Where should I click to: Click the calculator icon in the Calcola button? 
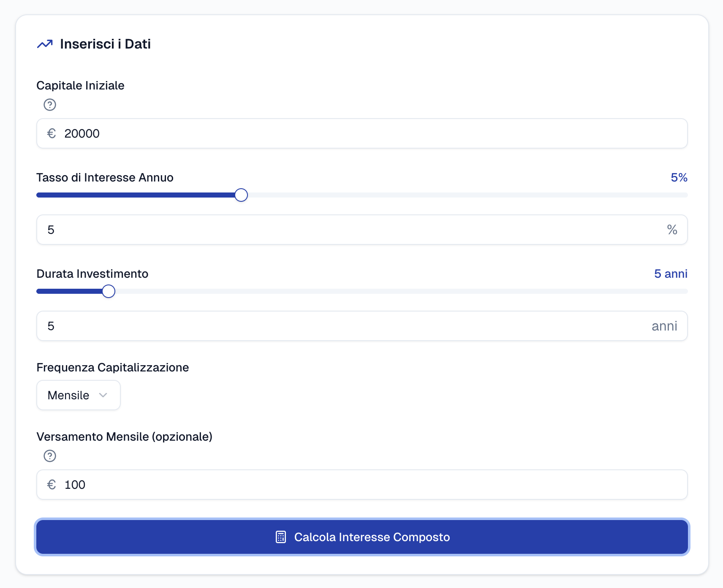281,537
